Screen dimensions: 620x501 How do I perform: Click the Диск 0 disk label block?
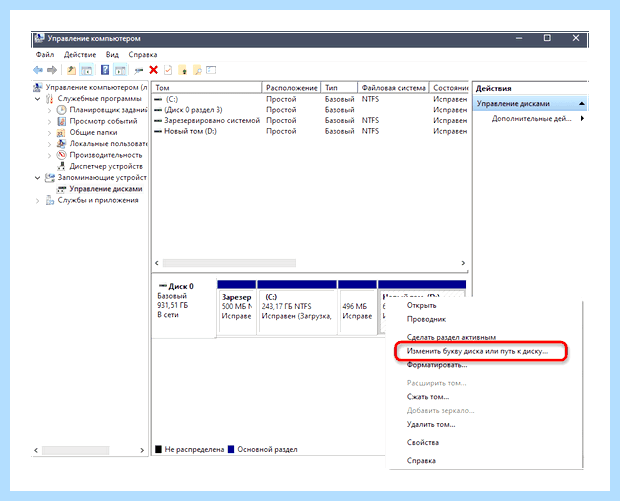pos(184,308)
